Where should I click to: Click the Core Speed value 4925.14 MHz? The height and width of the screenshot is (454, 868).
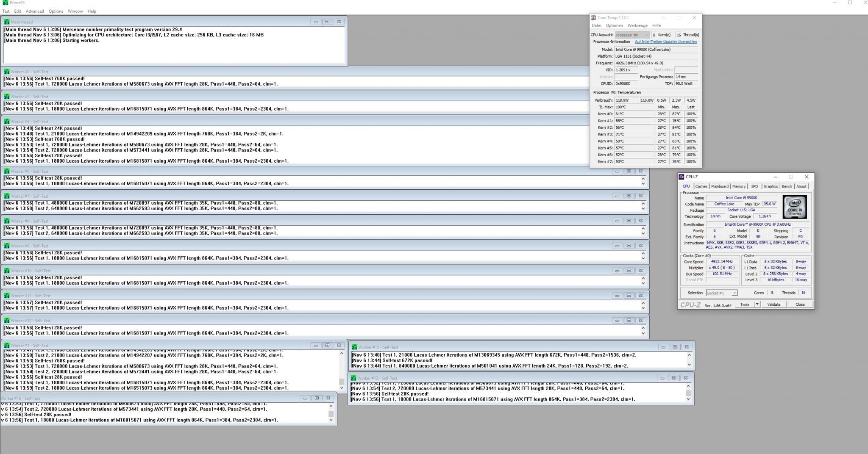(722, 262)
